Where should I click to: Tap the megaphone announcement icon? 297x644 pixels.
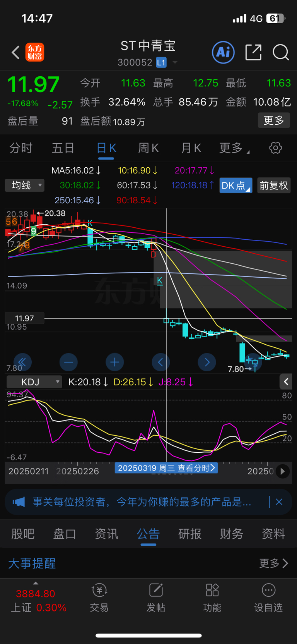(x=19, y=502)
